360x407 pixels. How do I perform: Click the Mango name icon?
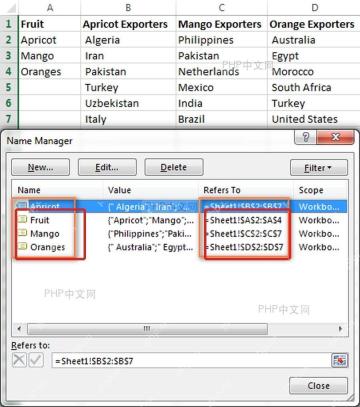pyautogui.click(x=22, y=233)
